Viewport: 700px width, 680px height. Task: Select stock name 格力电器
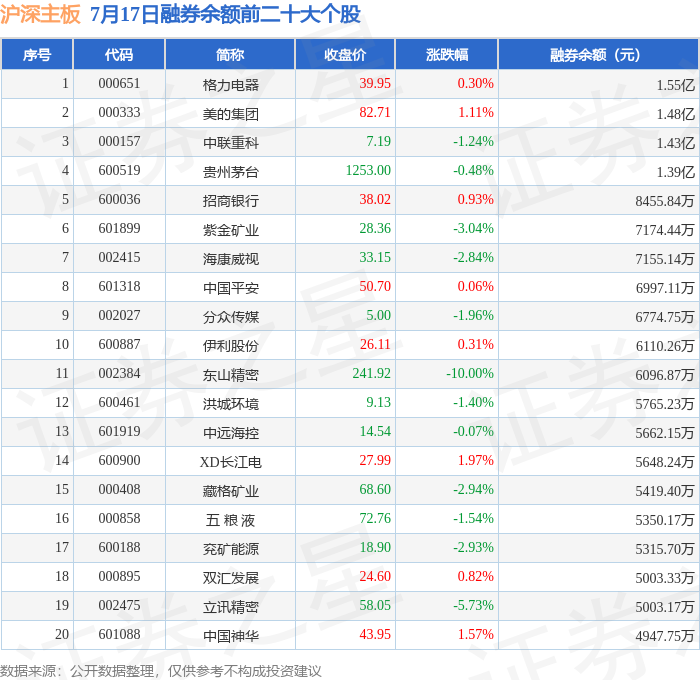point(231,84)
